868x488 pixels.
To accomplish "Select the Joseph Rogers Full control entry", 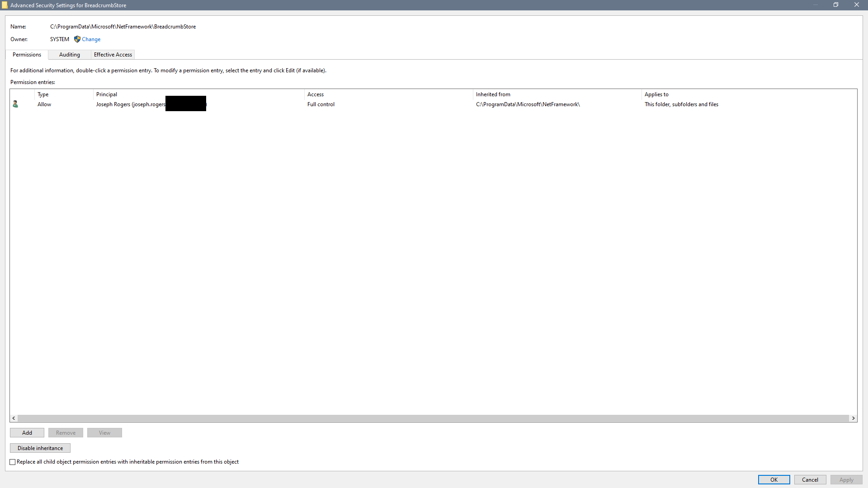I will (x=321, y=104).
